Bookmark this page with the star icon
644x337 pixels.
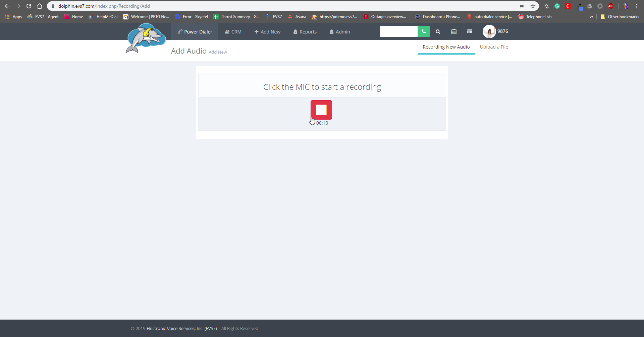[533, 6]
